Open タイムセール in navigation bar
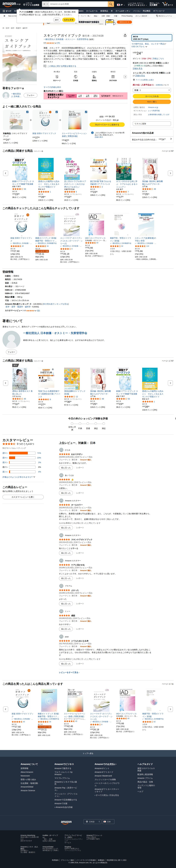The image size is (176, 868). coord(92,11)
